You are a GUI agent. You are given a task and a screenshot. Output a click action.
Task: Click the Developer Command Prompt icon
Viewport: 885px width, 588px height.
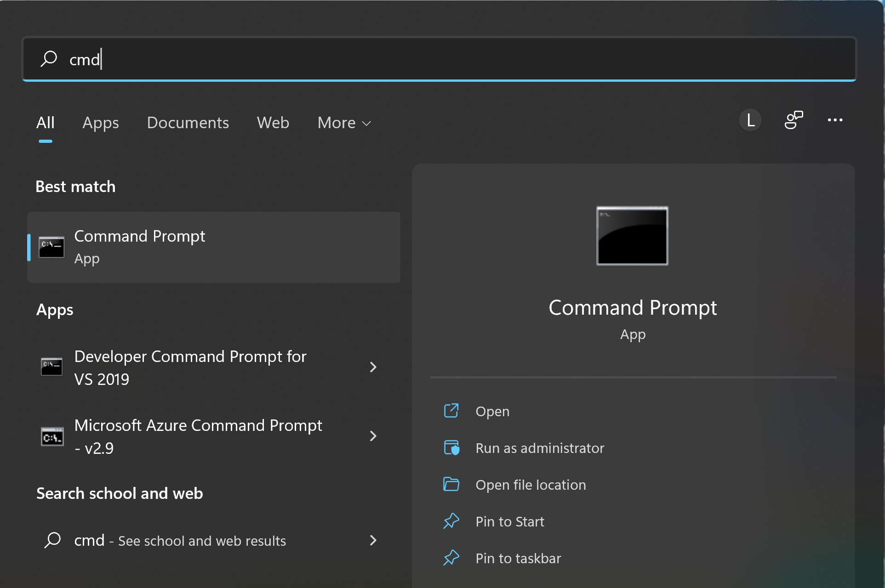point(51,367)
